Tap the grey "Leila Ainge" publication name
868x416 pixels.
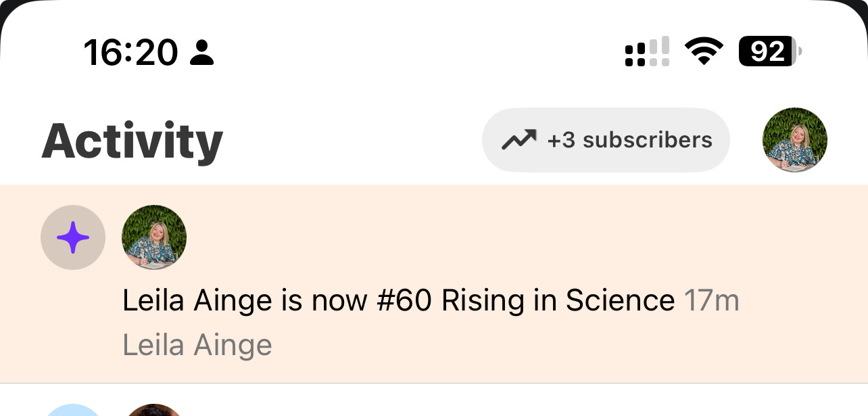pos(197,346)
